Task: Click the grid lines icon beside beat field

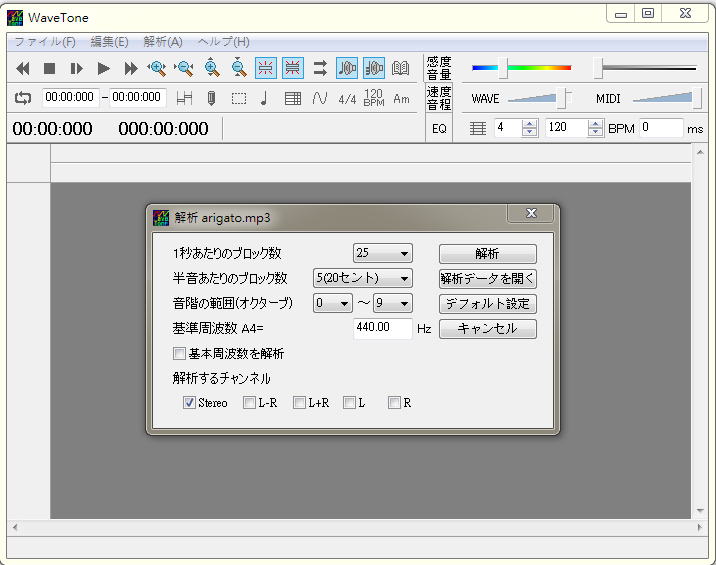Action: (478, 128)
